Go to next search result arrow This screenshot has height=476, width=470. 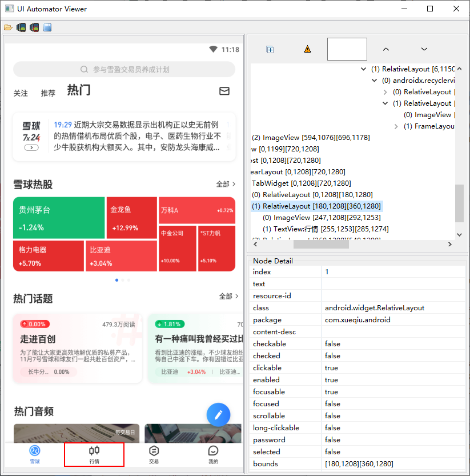point(424,49)
